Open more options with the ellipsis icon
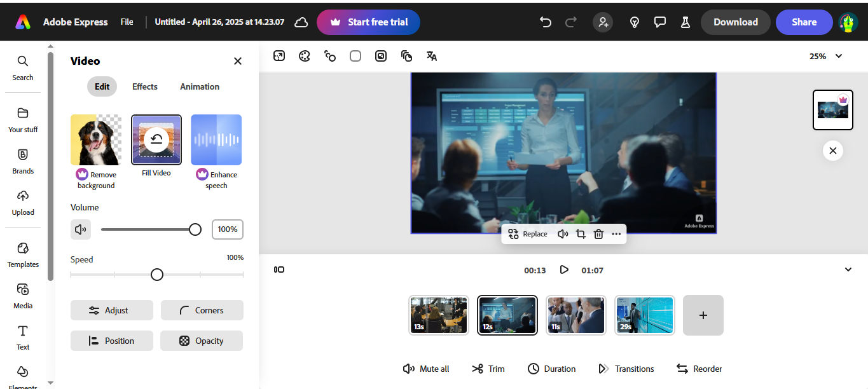Screen dimensions: 868x389 [x=616, y=234]
